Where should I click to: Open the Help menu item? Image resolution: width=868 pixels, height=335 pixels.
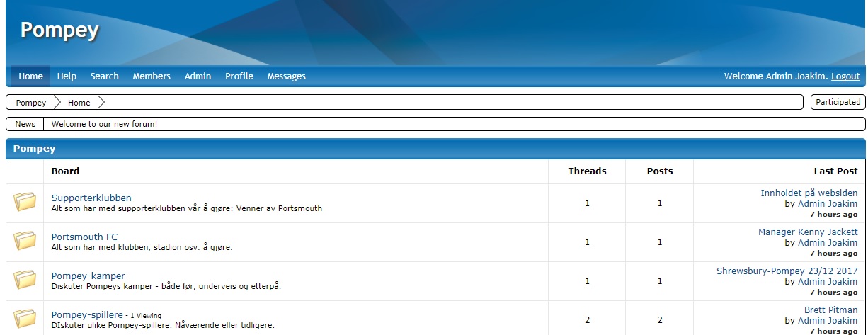pos(67,76)
